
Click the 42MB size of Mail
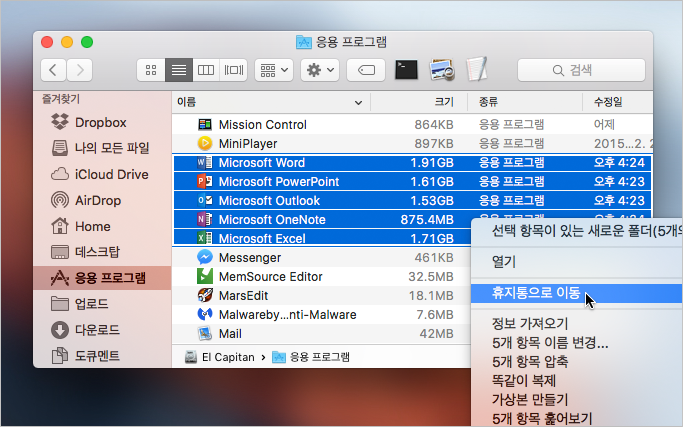(436, 333)
